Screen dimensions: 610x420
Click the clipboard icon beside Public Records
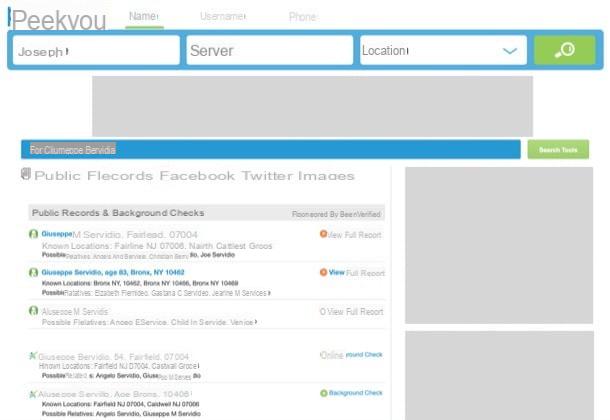[x=26, y=174]
